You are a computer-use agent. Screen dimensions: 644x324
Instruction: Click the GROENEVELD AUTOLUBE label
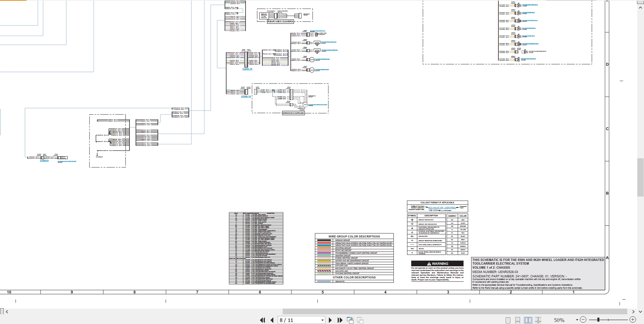pos(293,113)
